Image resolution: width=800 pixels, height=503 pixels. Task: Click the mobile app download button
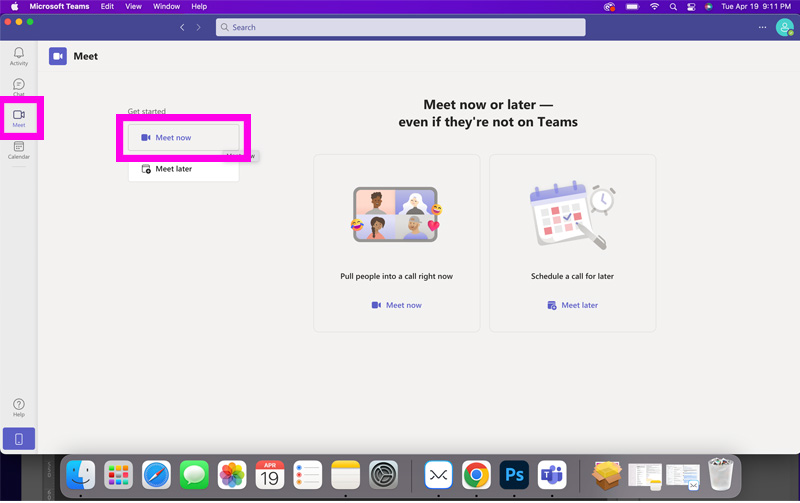pyautogui.click(x=19, y=439)
